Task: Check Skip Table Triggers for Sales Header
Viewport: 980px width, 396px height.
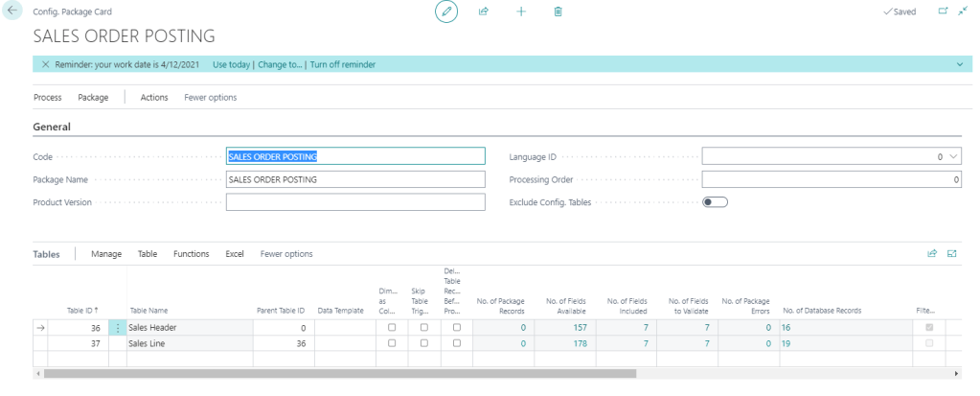Action: pos(424,328)
